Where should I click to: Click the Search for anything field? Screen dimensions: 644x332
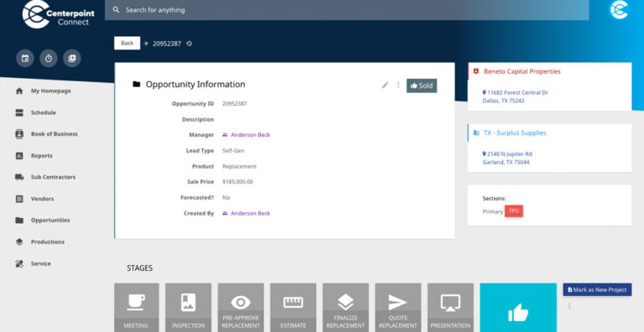pos(346,10)
